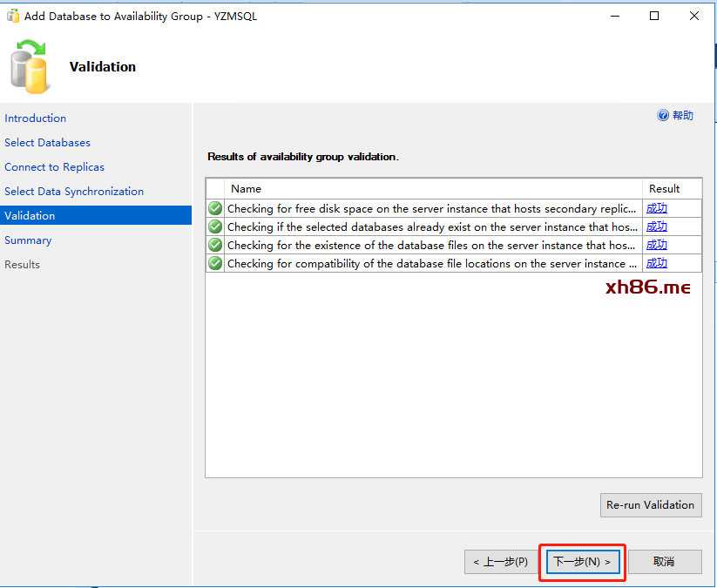Go to Select Databases step
The width and height of the screenshot is (717, 588).
47,143
